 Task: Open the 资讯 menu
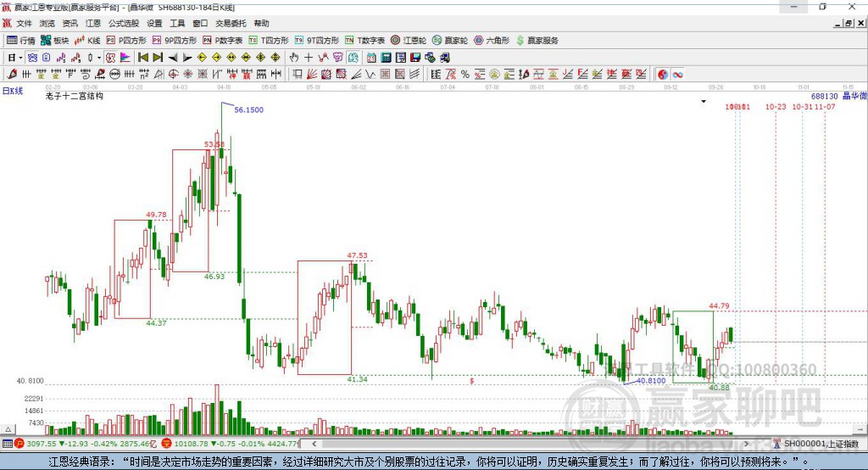(x=70, y=23)
